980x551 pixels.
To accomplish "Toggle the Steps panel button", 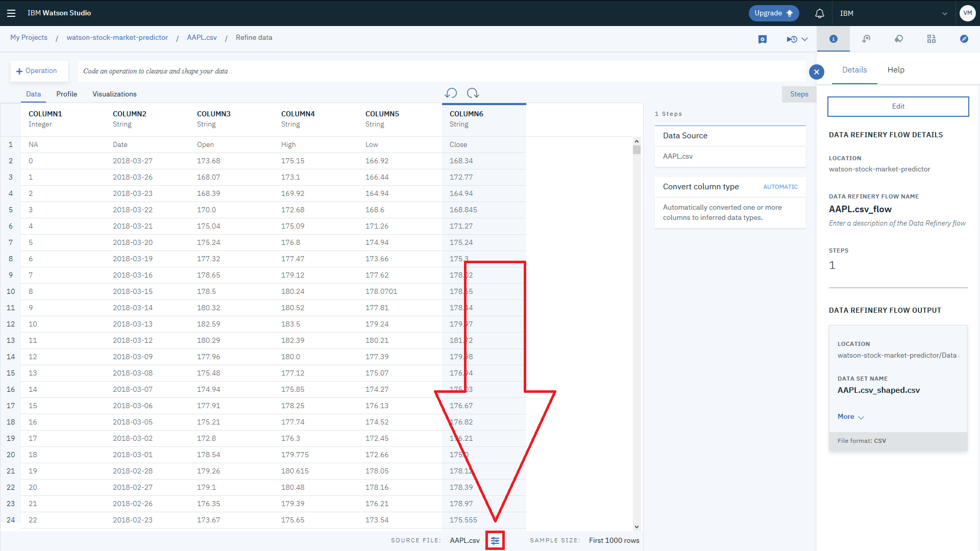I will [x=798, y=94].
